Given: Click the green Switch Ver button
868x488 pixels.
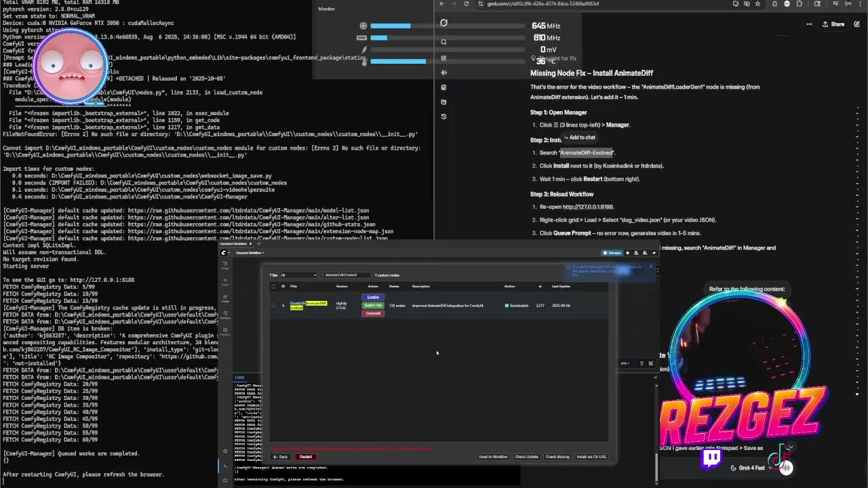Looking at the screenshot, I should (373, 306).
